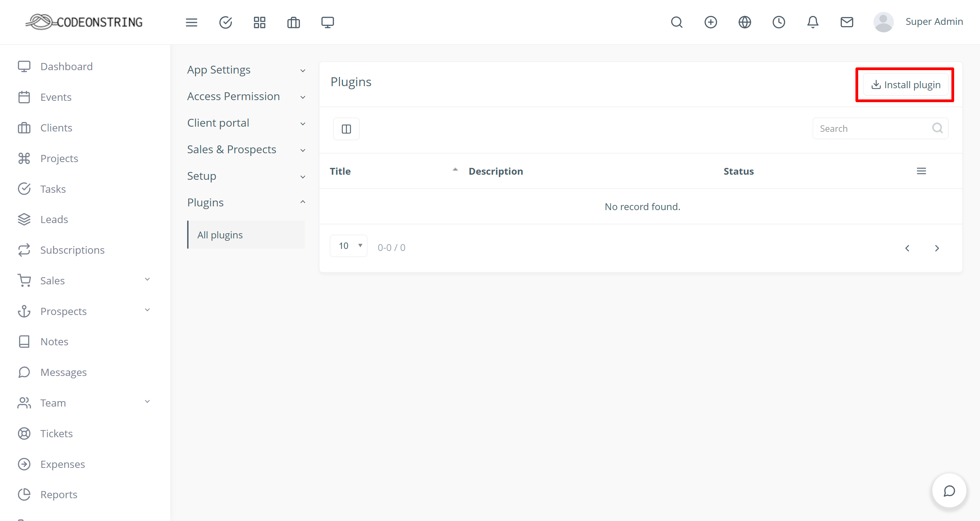
Task: Click the Install plugin button
Action: coord(905,84)
